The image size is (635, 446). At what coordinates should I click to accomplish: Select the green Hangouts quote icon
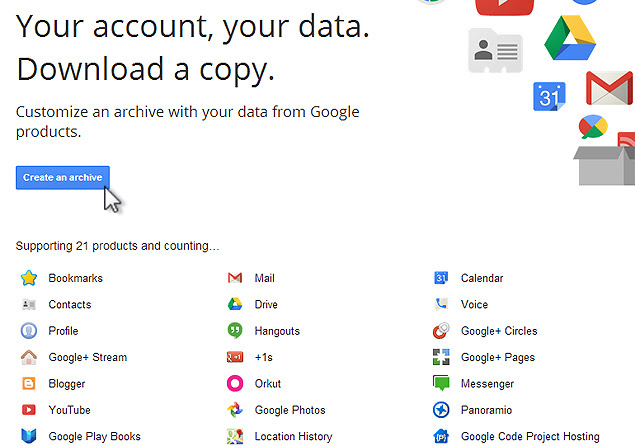[235, 331]
